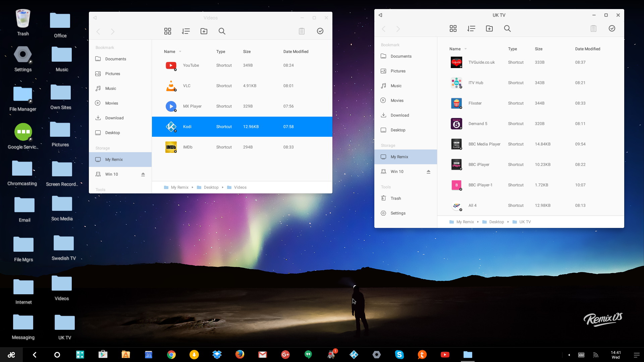The height and width of the screenshot is (362, 644).
Task: Enable multi-select checkmark in Videos window
Action: (320, 31)
